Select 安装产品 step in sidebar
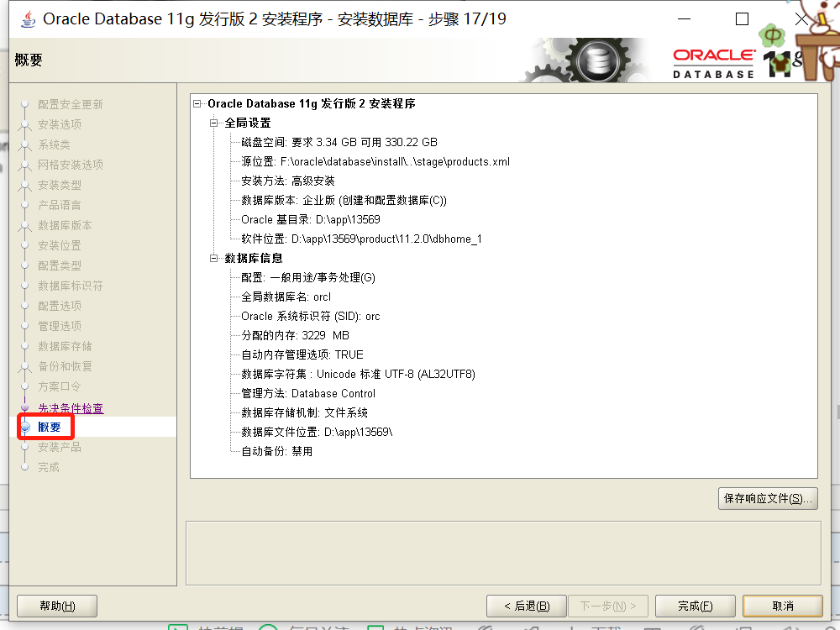The image size is (840, 630). click(60, 448)
